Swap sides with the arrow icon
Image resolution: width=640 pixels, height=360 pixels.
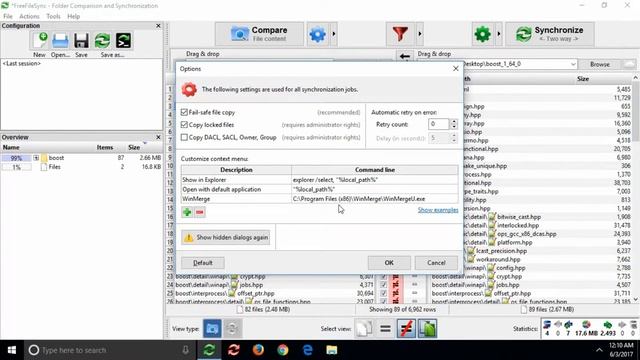point(404,56)
